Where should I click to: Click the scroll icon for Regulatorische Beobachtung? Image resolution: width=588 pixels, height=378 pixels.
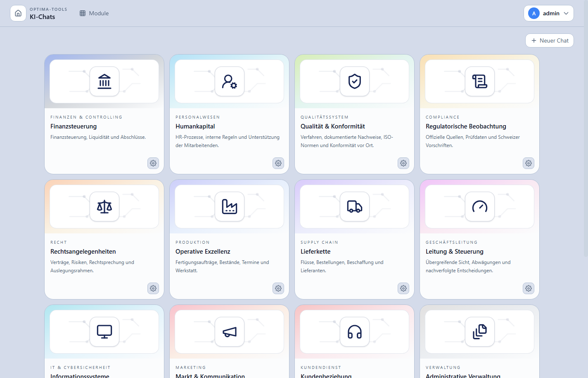(480, 81)
